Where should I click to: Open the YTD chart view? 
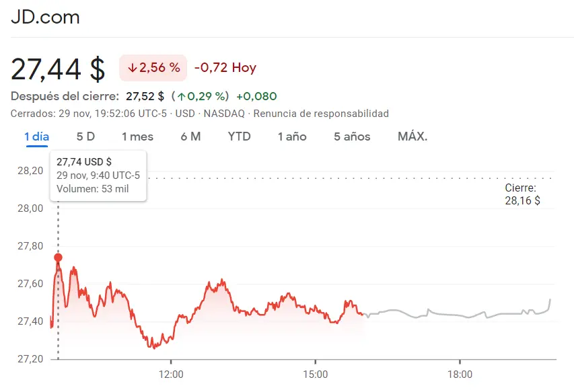[x=239, y=136]
